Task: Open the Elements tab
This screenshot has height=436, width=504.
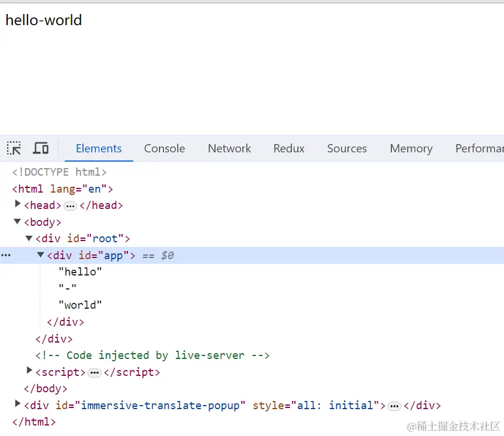Action: point(99,148)
